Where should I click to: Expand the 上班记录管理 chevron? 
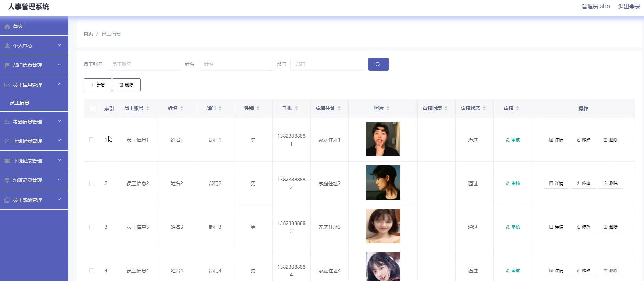tap(59, 140)
